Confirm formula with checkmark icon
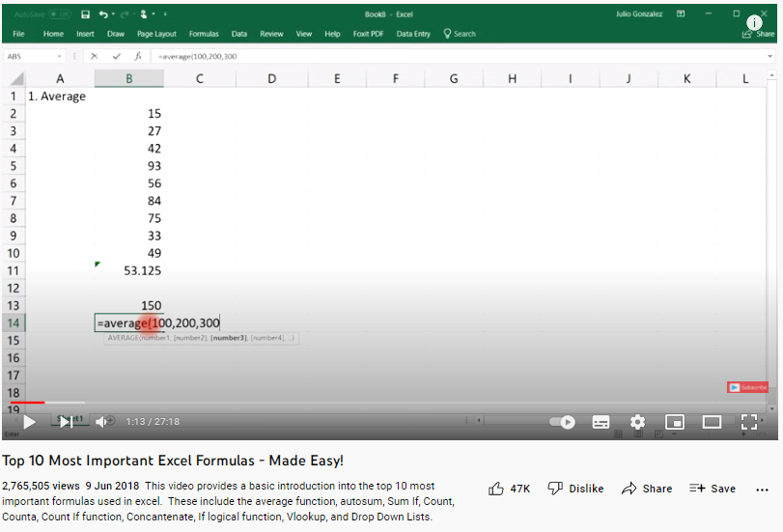The image size is (783, 532). pos(117,56)
